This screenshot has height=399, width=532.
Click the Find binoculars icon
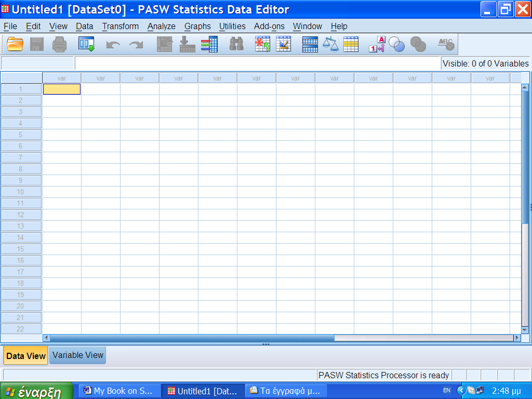[x=236, y=44]
